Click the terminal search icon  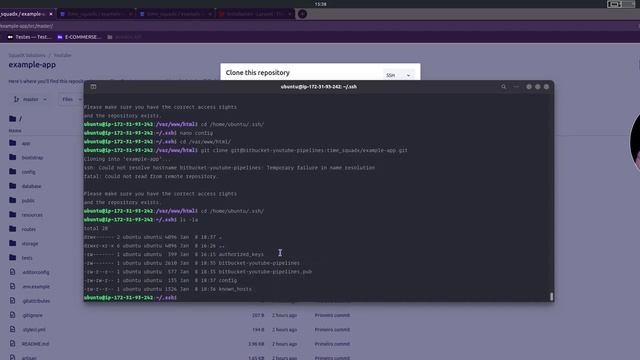click(503, 87)
